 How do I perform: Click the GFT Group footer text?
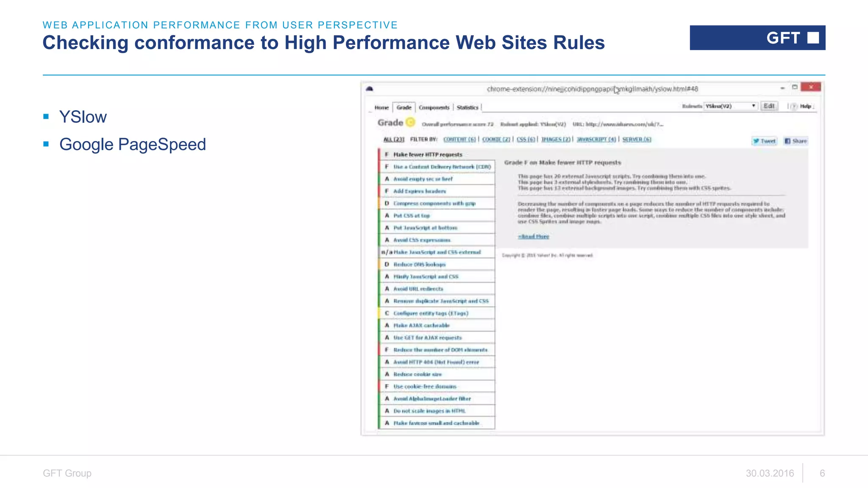click(x=67, y=473)
